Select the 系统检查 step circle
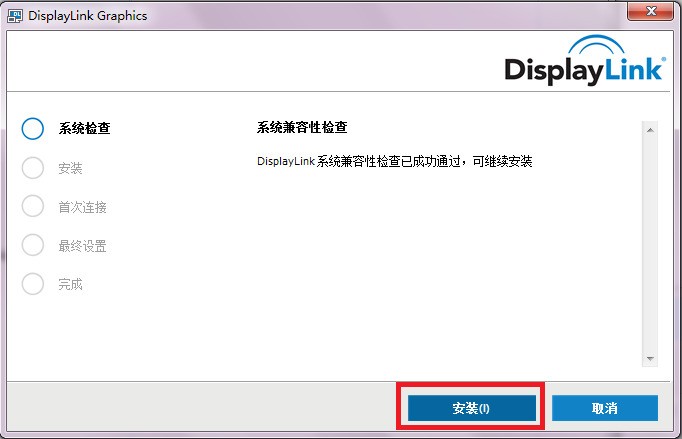Screen dimensions: 682x439 (x=33, y=128)
